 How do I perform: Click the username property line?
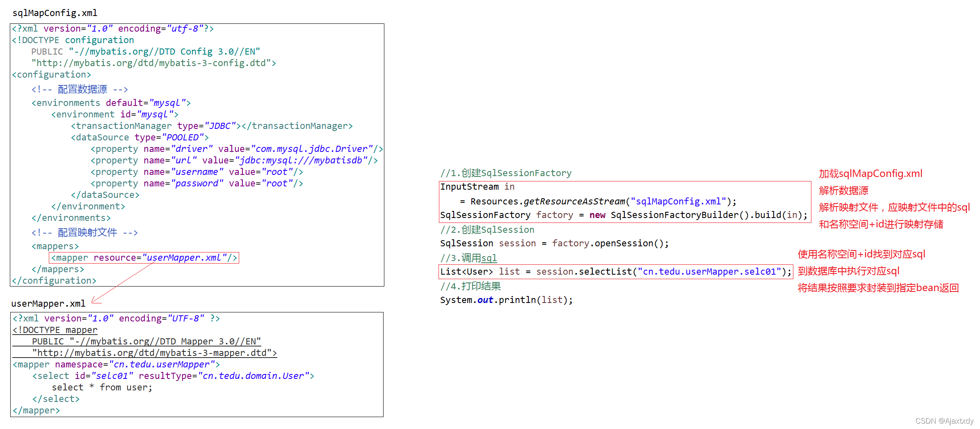point(197,172)
